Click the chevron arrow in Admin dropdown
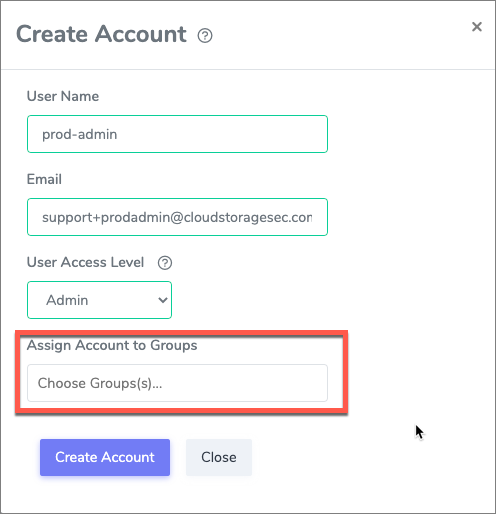Screen dimensions: 496x514 pyautogui.click(x=163, y=300)
